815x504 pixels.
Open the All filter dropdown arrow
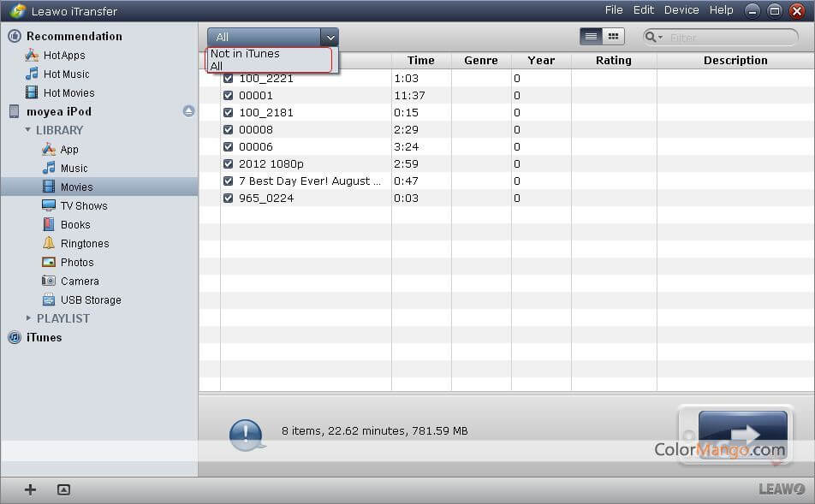click(x=330, y=38)
